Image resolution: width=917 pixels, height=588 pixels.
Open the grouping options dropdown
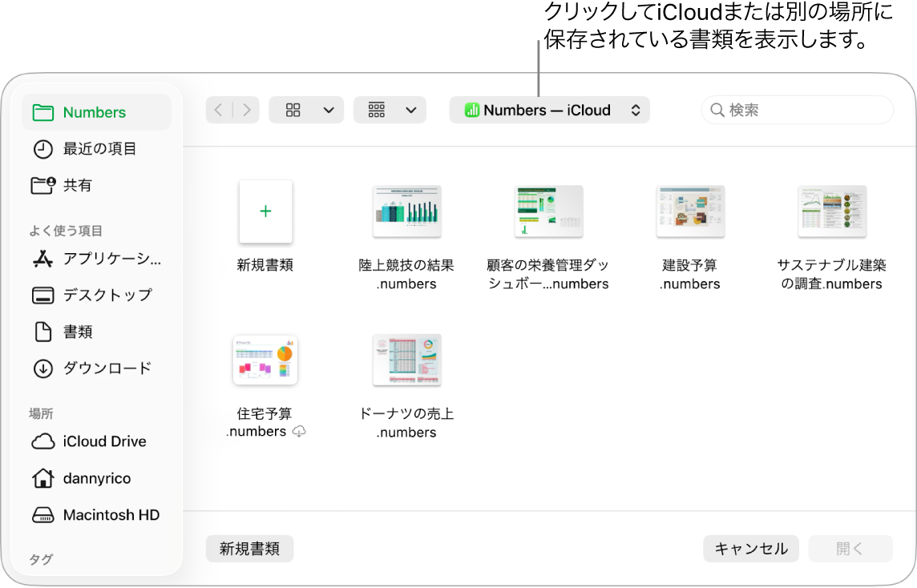click(x=390, y=110)
